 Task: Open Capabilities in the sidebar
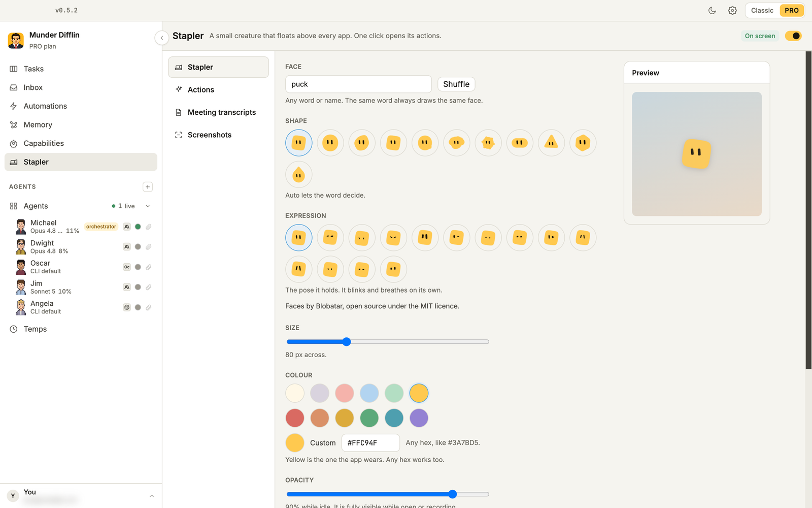pyautogui.click(x=81, y=143)
